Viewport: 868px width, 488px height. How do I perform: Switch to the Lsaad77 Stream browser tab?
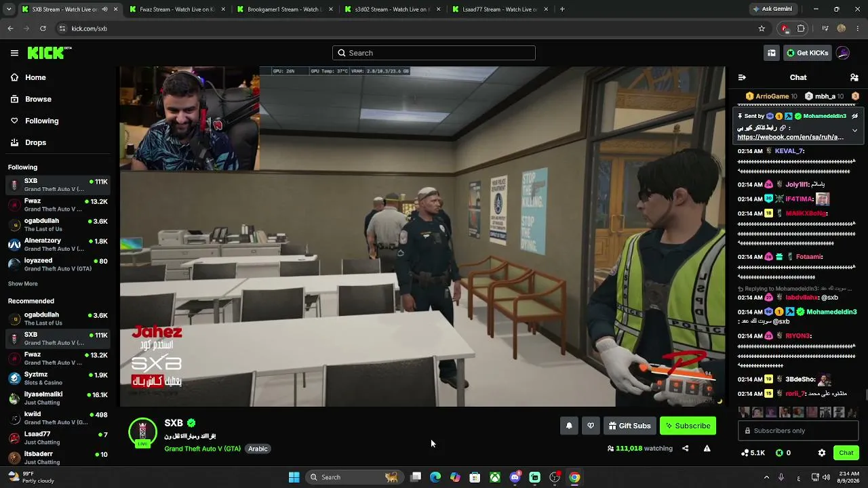pos(499,9)
